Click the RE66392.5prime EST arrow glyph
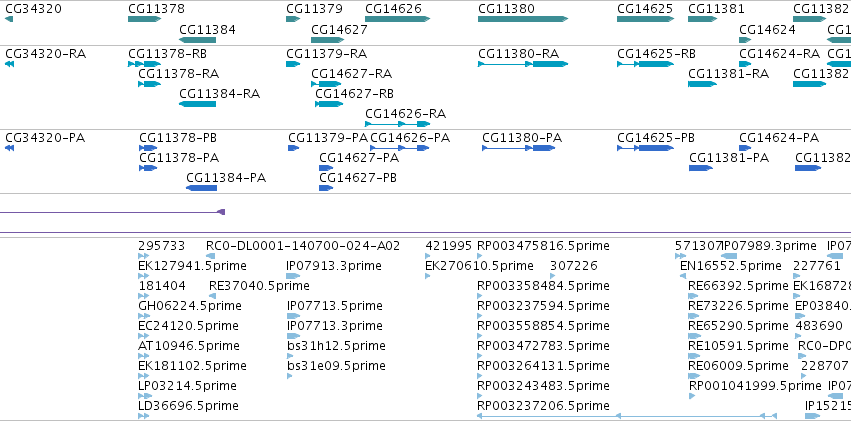The width and height of the screenshot is (851, 421). (x=693, y=296)
